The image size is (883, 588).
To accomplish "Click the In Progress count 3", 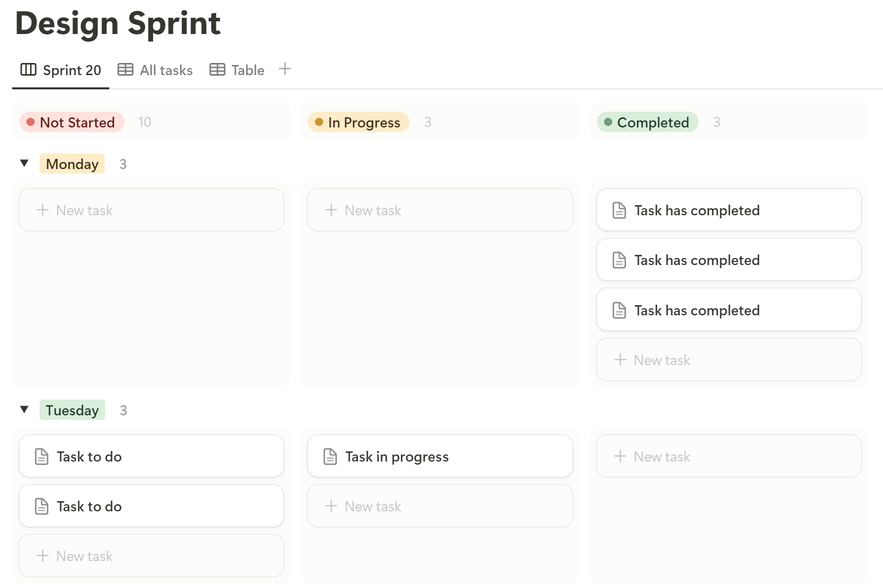I will pos(428,122).
